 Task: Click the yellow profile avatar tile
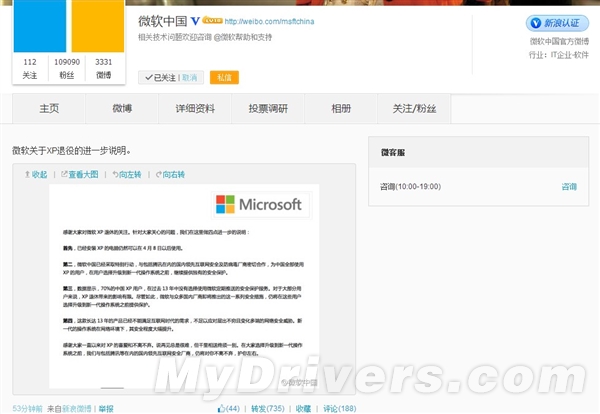pyautogui.click(x=98, y=26)
